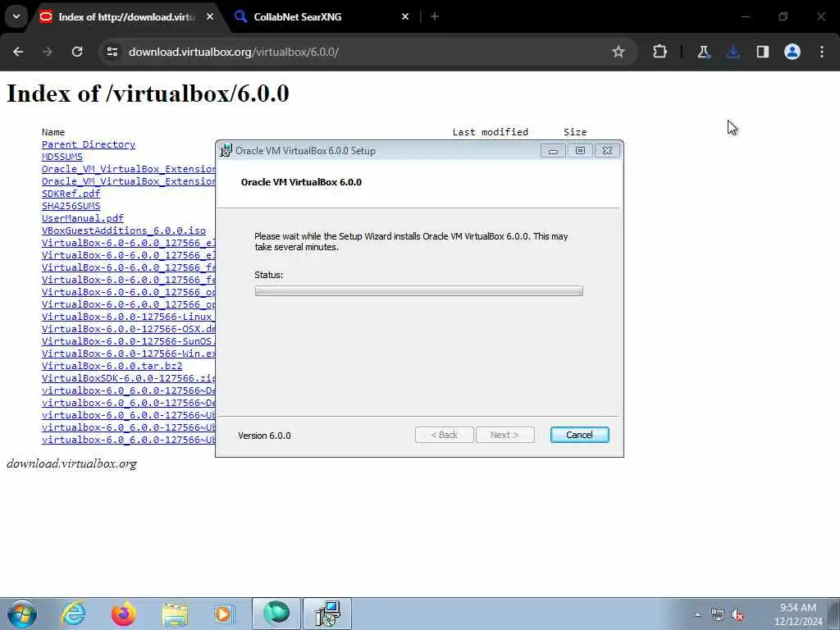840x630 pixels.
Task: Select the green browser taskbar icon
Action: [x=276, y=614]
